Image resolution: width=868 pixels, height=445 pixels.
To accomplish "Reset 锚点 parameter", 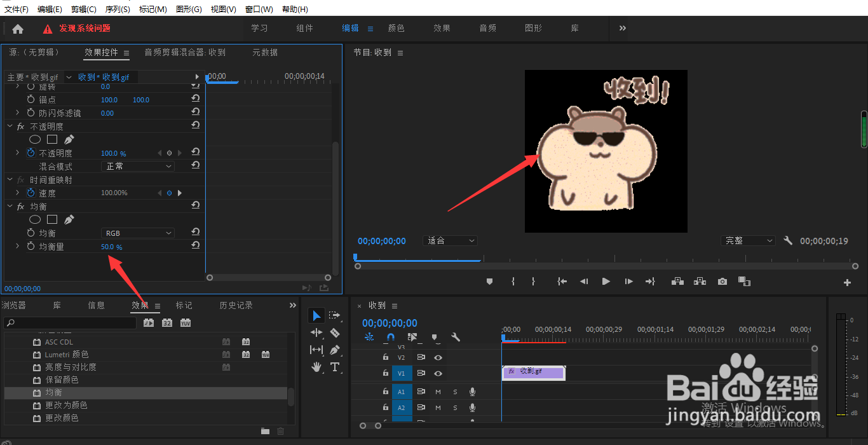I will [196, 99].
